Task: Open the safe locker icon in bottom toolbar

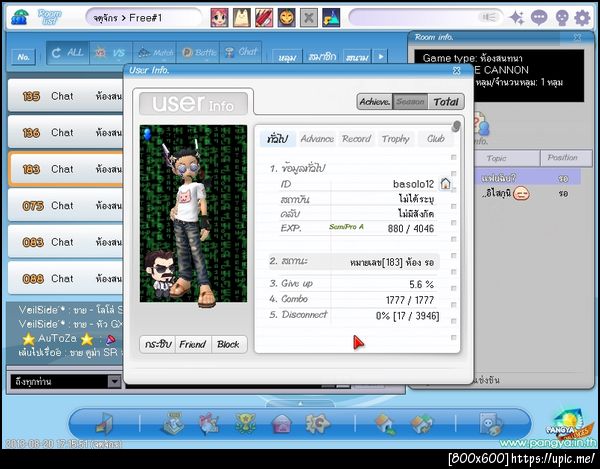Action: [491, 424]
